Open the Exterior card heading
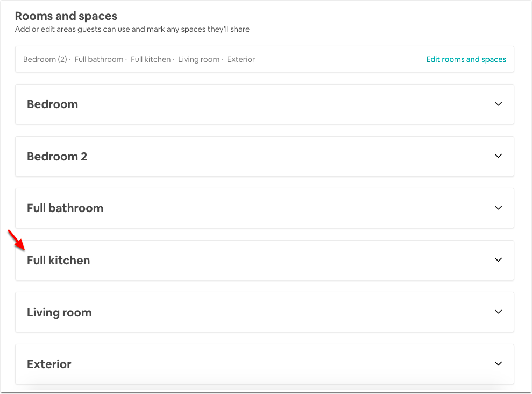The height and width of the screenshot is (394, 532). (49, 364)
